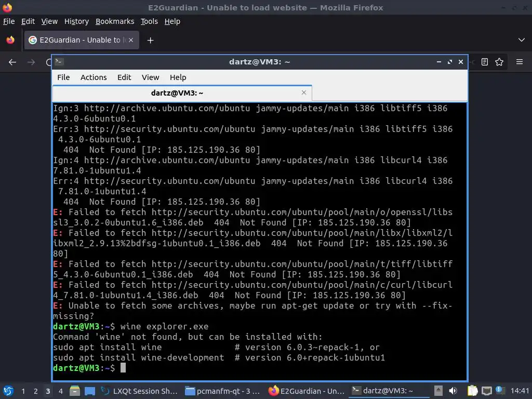The height and width of the screenshot is (399, 532).
Task: Launch file manager from panel quicklaunch
Action: coord(75,391)
